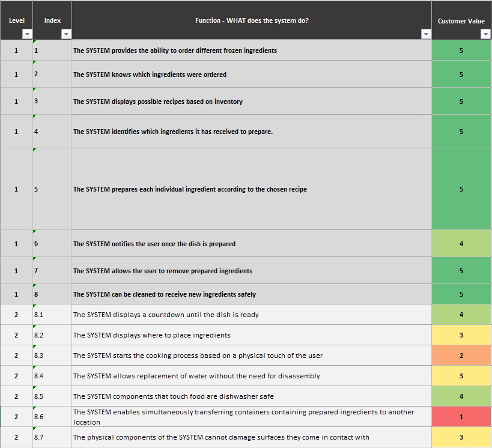The height and width of the screenshot is (448, 492).
Task: Select the 'Level' header cell
Action: 16,20
